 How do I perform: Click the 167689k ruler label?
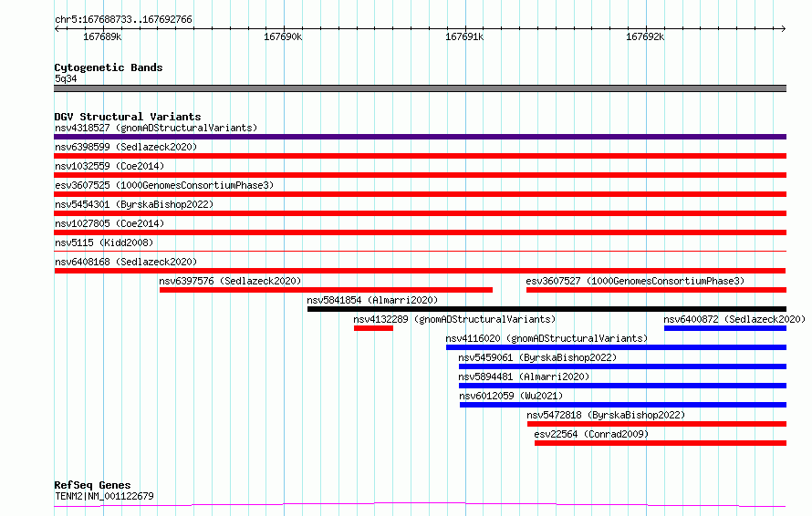point(102,36)
